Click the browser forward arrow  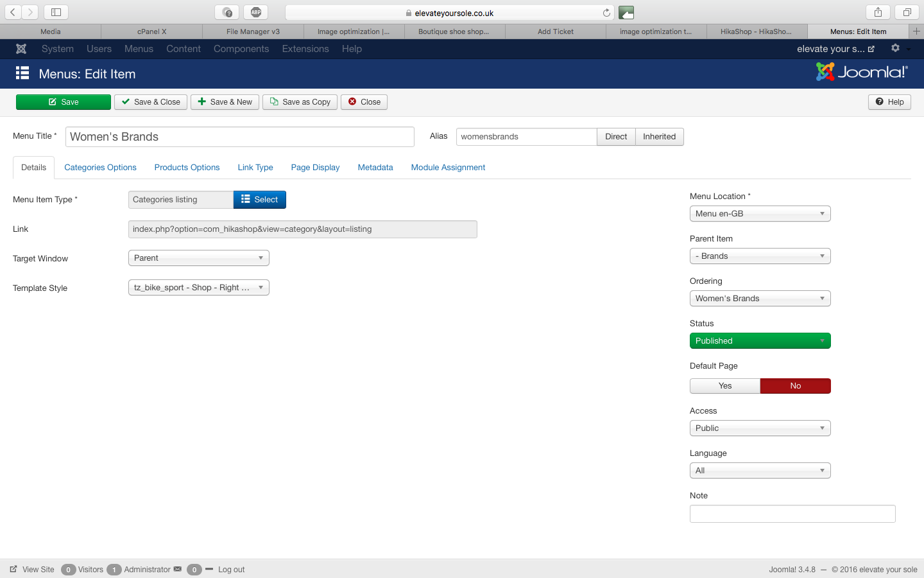(30, 12)
